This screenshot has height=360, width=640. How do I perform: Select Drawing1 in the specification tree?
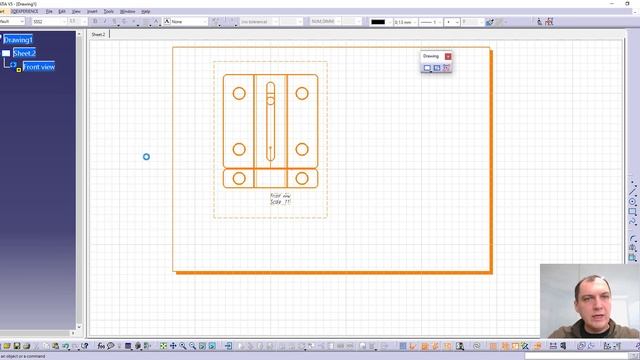pyautogui.click(x=18, y=40)
